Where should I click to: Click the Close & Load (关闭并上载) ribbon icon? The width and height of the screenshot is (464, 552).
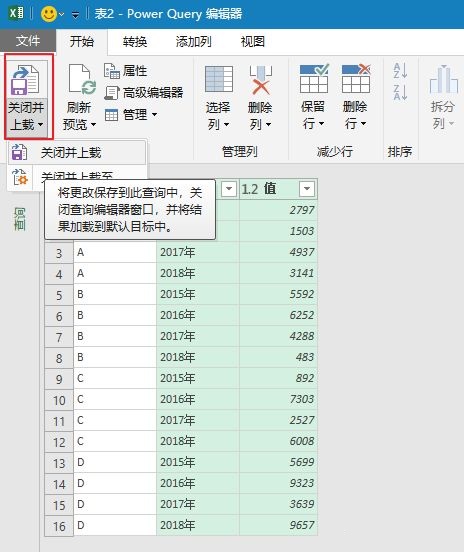click(26, 80)
